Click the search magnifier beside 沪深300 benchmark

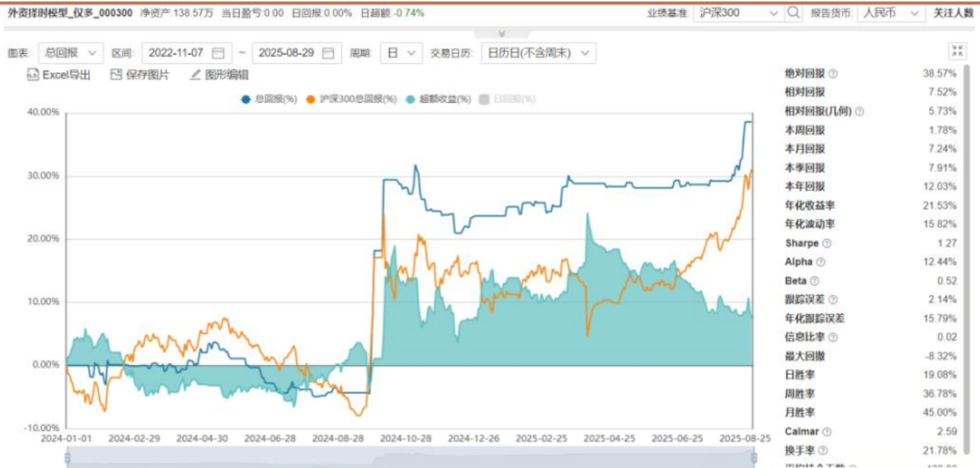(793, 13)
